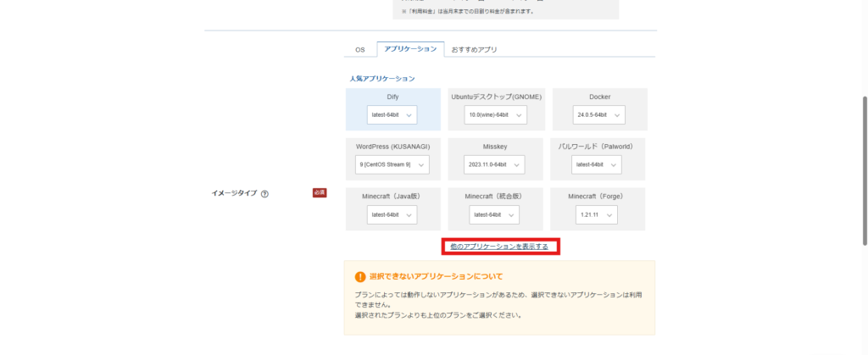Pick the Minecraft (Forge) application tile
The image size is (868, 355).
[598, 196]
